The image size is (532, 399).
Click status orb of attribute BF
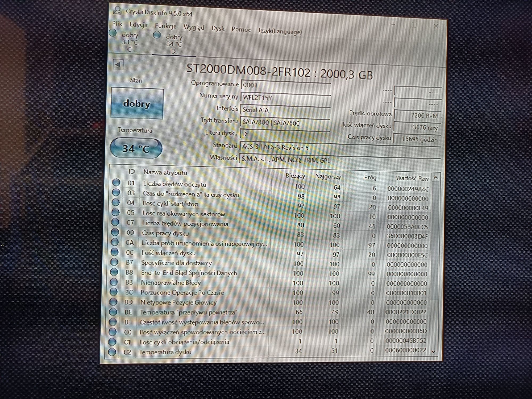coord(113,322)
